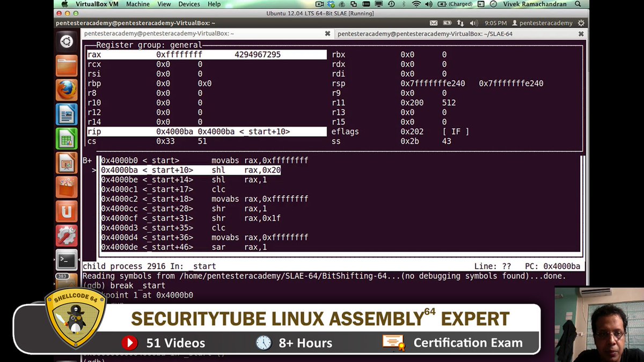The image size is (644, 362).
Task: Switch to the ~/SLAE-64 terminal tab
Action: click(x=459, y=33)
